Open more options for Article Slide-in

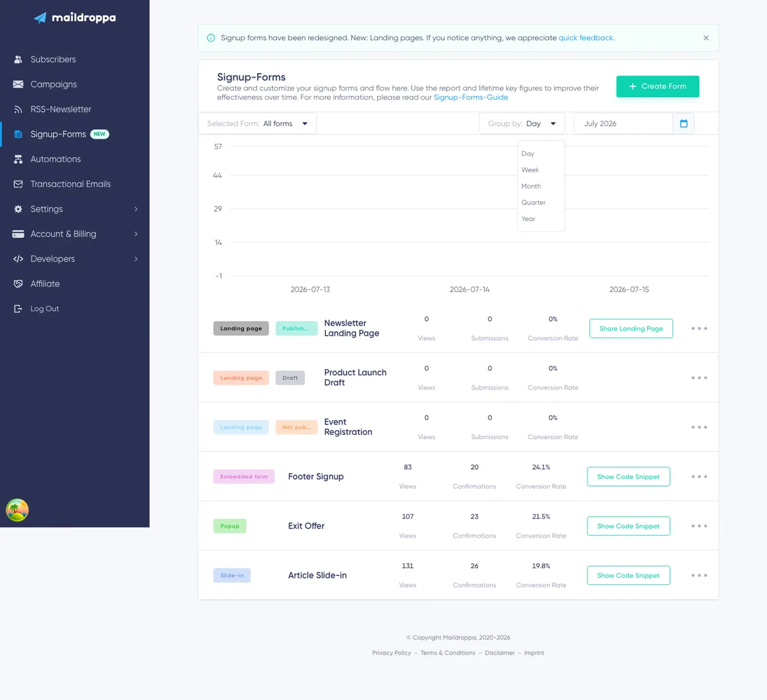click(699, 575)
